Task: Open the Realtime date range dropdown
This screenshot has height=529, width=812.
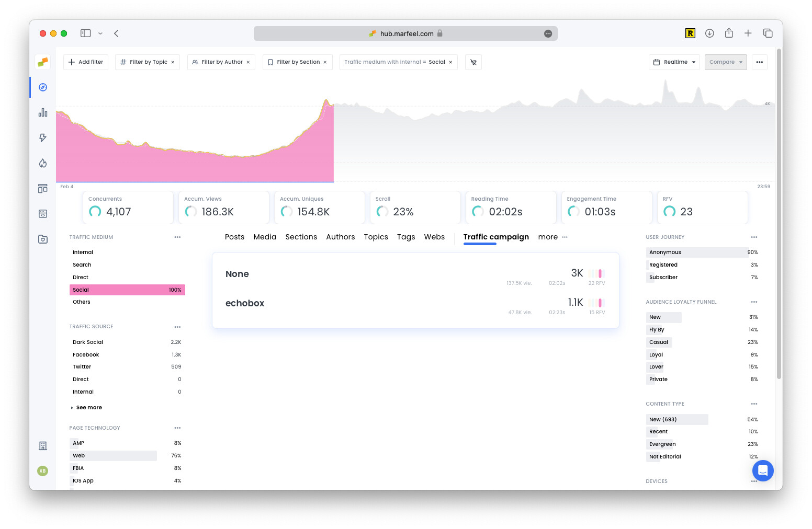Action: point(674,62)
